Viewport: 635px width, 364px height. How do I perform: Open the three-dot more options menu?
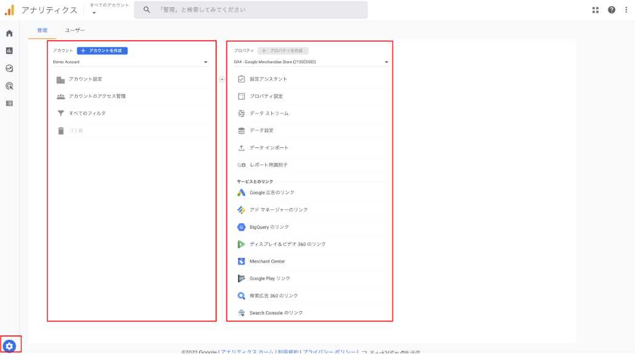pos(626,10)
